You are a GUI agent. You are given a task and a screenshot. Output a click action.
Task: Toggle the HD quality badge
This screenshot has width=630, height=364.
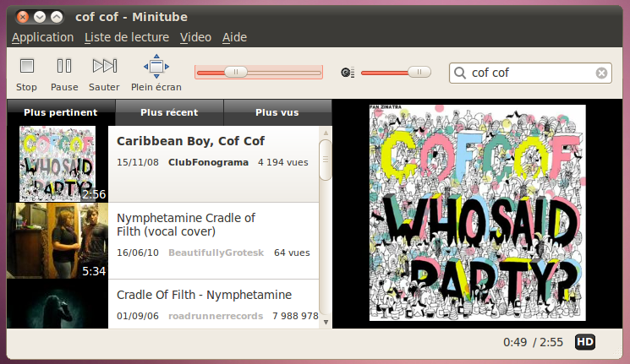pyautogui.click(x=584, y=342)
